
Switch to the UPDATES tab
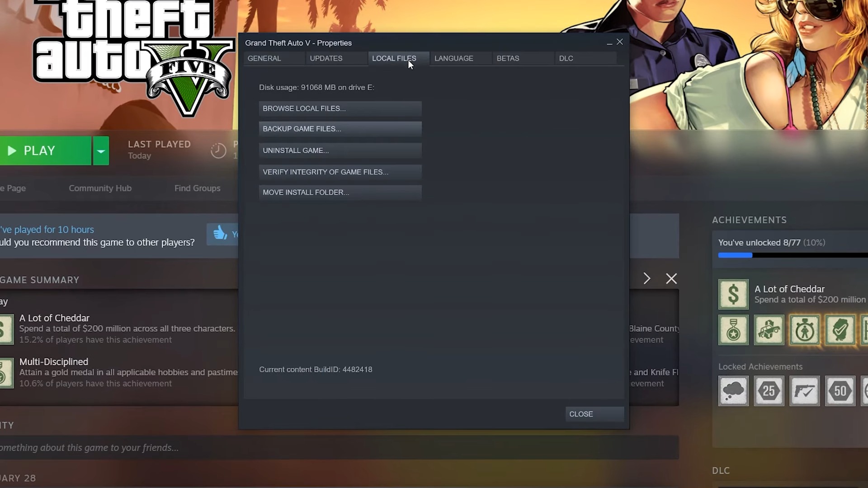coord(326,58)
